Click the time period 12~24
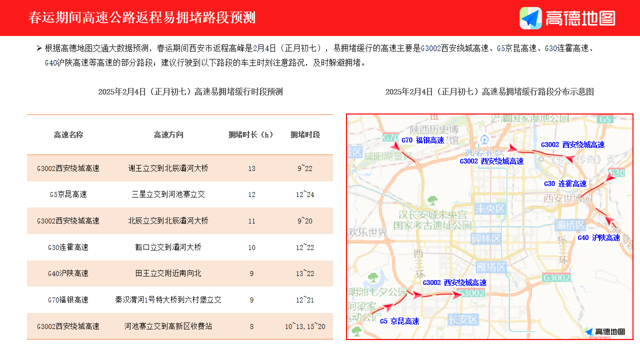 point(305,195)
